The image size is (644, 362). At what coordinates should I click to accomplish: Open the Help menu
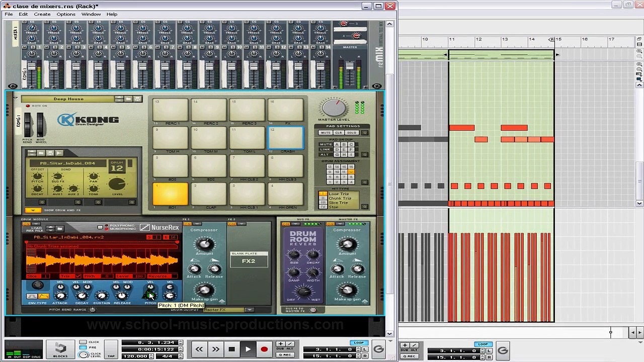coord(112,14)
